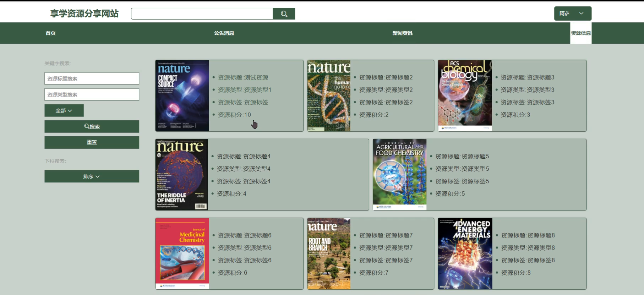Click the text 资源标签:资源标签8
Screen dimensions: 644x295
click(528, 260)
